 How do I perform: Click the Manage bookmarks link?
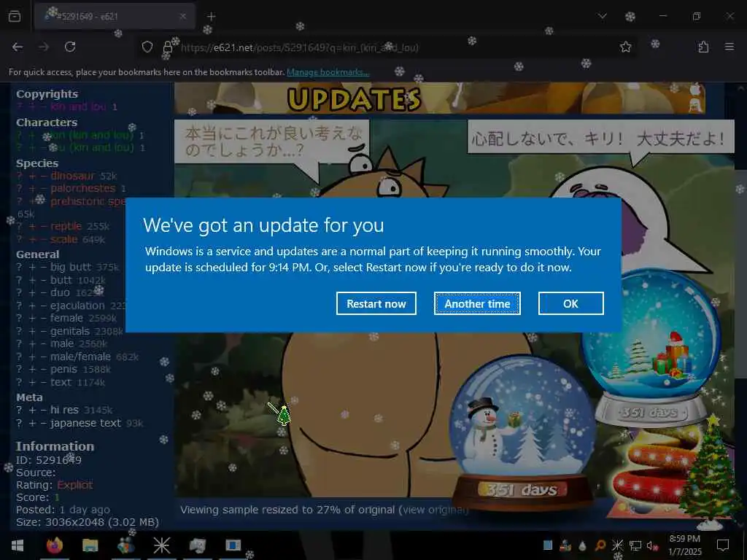click(x=328, y=72)
